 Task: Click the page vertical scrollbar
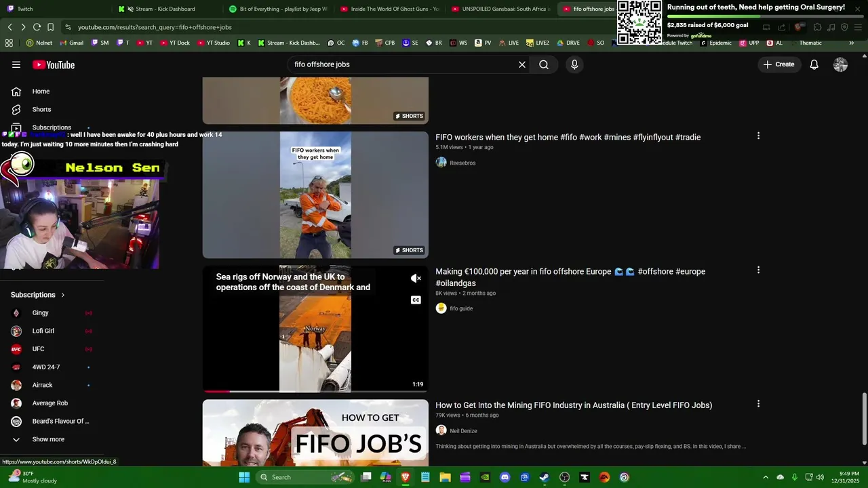click(864, 419)
